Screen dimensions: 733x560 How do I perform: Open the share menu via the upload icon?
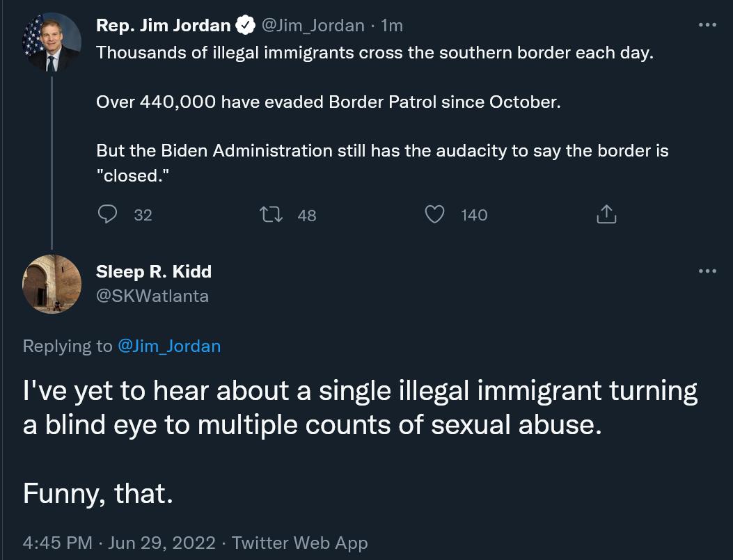click(606, 215)
